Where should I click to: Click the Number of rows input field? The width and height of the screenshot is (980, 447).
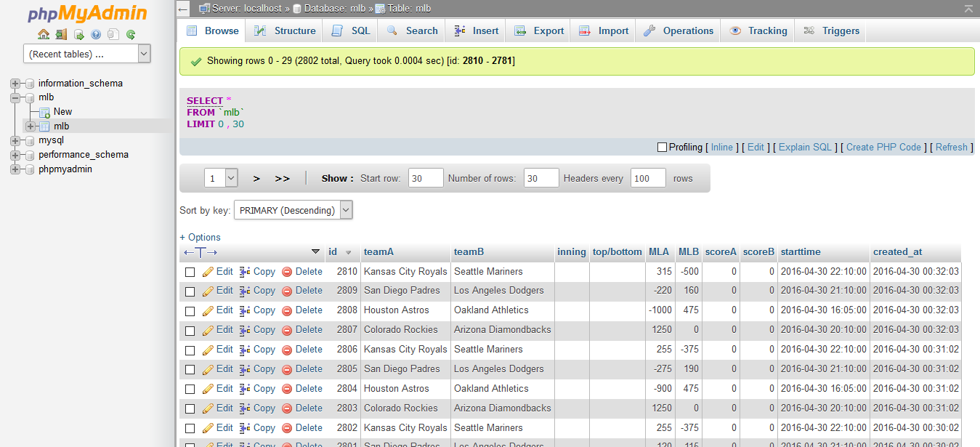point(542,178)
